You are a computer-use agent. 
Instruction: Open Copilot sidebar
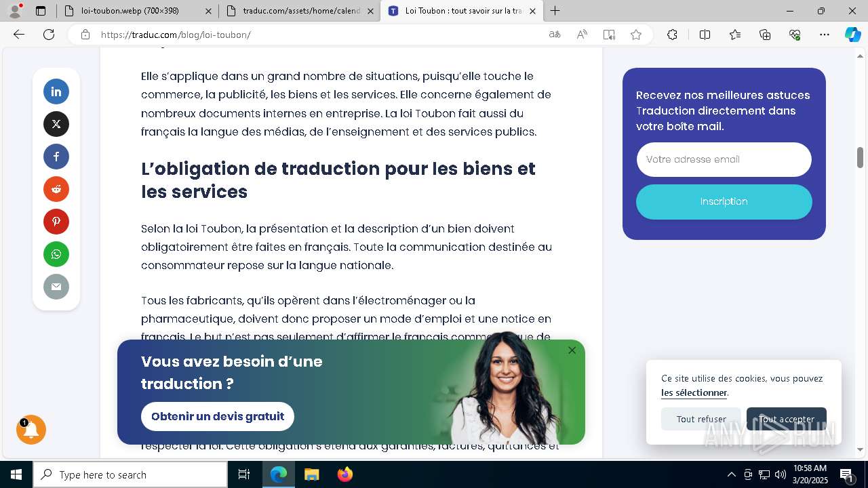(852, 35)
